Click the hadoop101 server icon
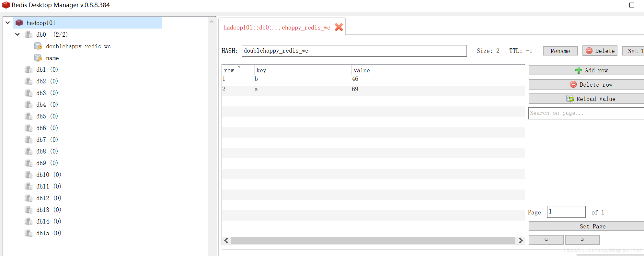Image resolution: width=644 pixels, height=256 pixels. [19, 23]
